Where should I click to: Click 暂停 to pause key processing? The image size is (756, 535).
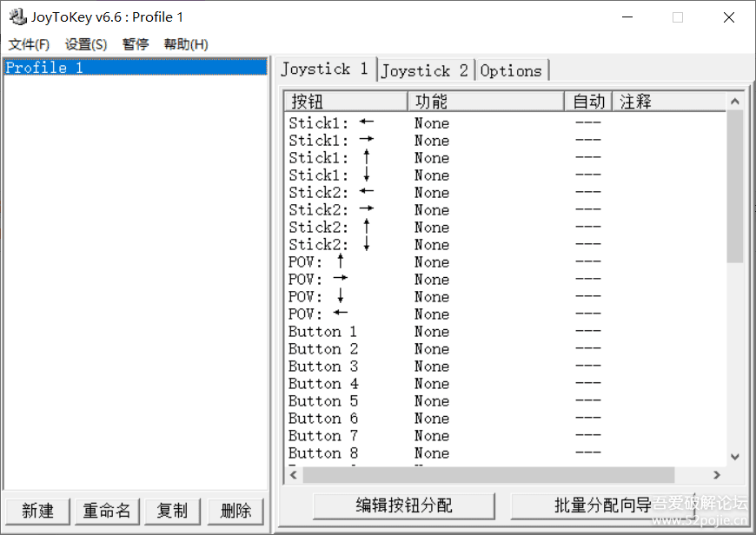135,43
